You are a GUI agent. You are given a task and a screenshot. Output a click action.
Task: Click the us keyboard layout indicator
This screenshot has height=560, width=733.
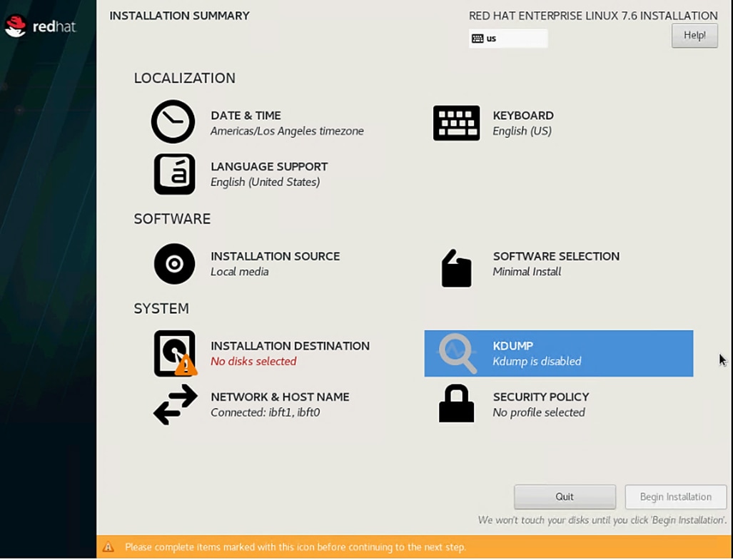point(508,39)
